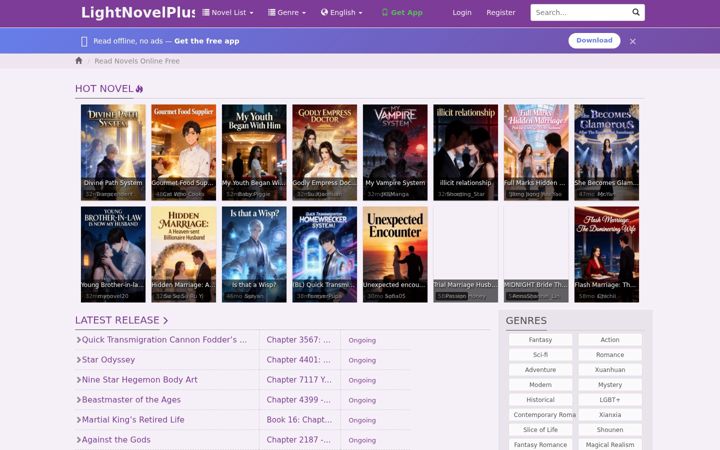The width and height of the screenshot is (720, 450).
Task: Click the phone icon in app banner
Action: (x=84, y=41)
